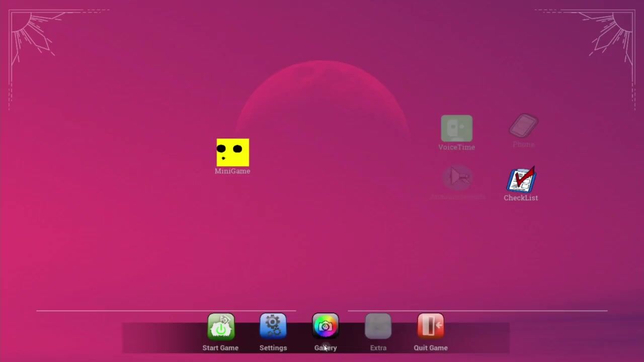Image resolution: width=644 pixels, height=362 pixels.
Task: Click the CheckList text label
Action: click(521, 198)
